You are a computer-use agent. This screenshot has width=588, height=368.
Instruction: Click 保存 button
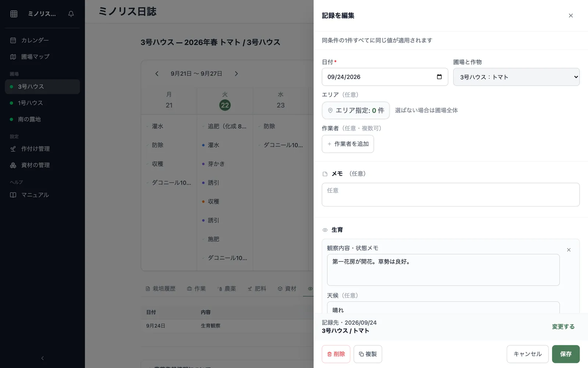click(566, 354)
